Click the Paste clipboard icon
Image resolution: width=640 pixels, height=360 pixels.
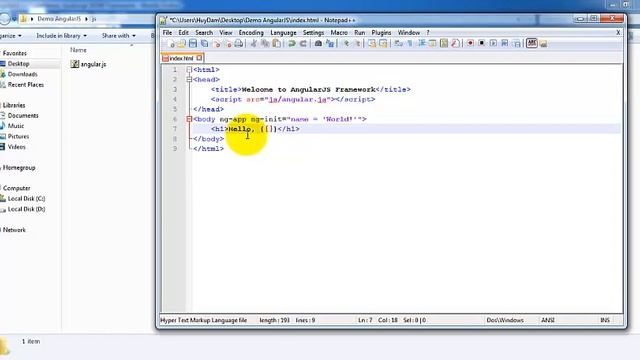[x=276, y=43]
